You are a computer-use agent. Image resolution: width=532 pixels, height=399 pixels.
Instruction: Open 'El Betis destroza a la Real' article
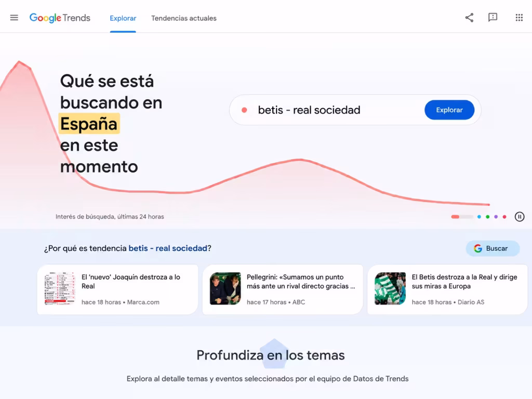coord(447,289)
